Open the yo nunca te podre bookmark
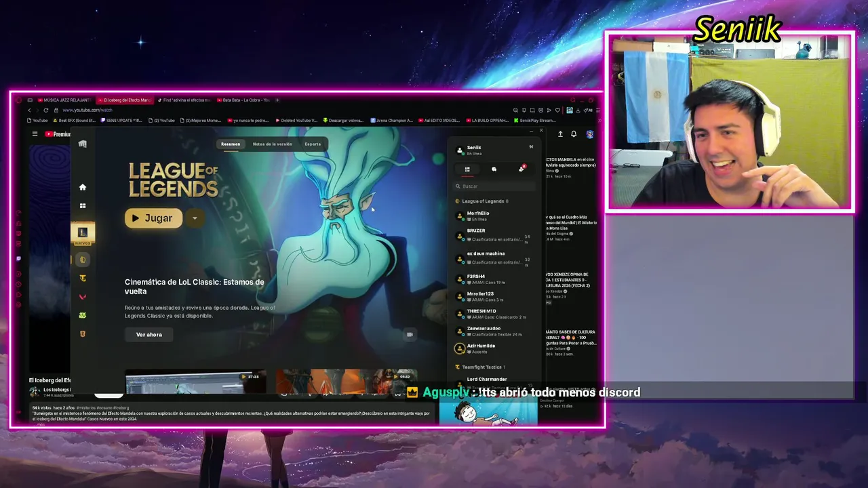 (x=248, y=121)
